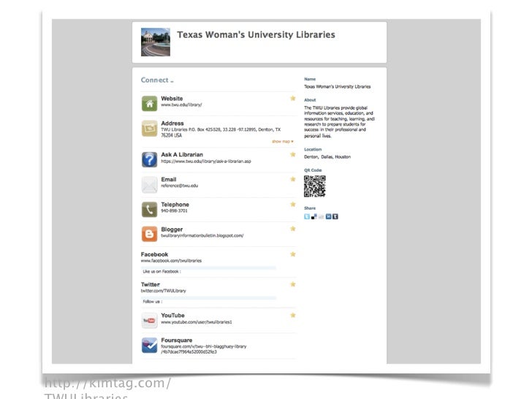
Task: Click the Name value in sidebar
Action: (338, 86)
